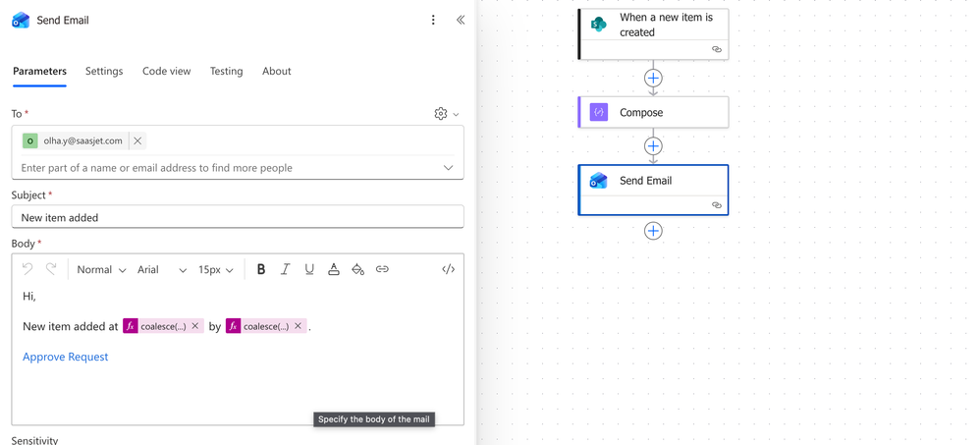Click the fx icon of the first coalesce token

(x=130, y=326)
